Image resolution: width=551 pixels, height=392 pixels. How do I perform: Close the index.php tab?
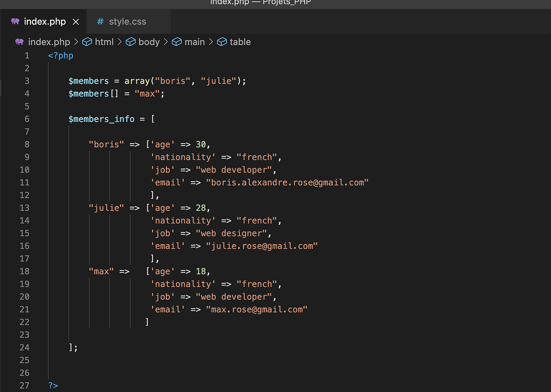coord(76,21)
